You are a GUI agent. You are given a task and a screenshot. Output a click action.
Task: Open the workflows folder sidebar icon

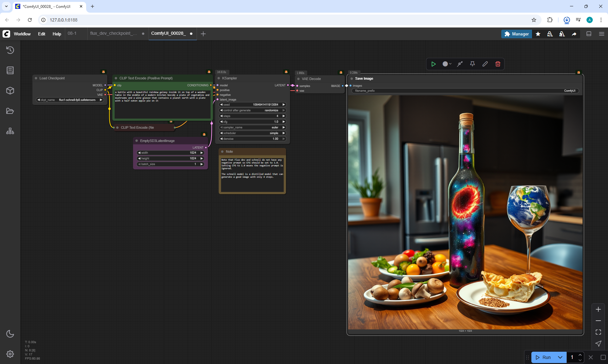[x=10, y=111]
